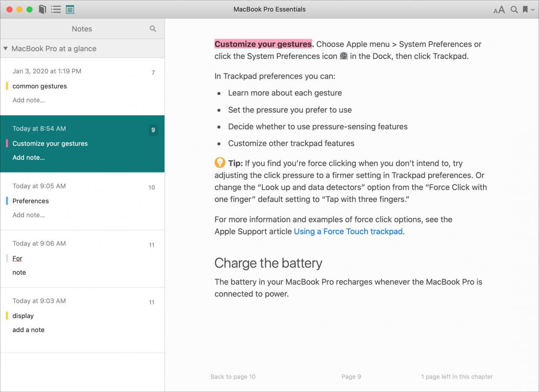539x392 pixels.
Task: Open the Using a Force Touch trackpad link
Action: [348, 231]
